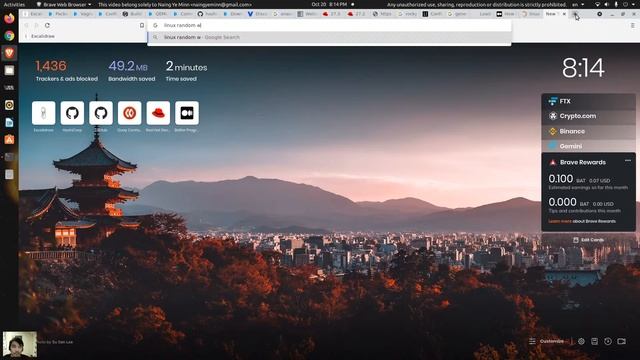Screen dimensions: 640x360
Task: Open the Excalidraw top site tile
Action: (x=44, y=113)
